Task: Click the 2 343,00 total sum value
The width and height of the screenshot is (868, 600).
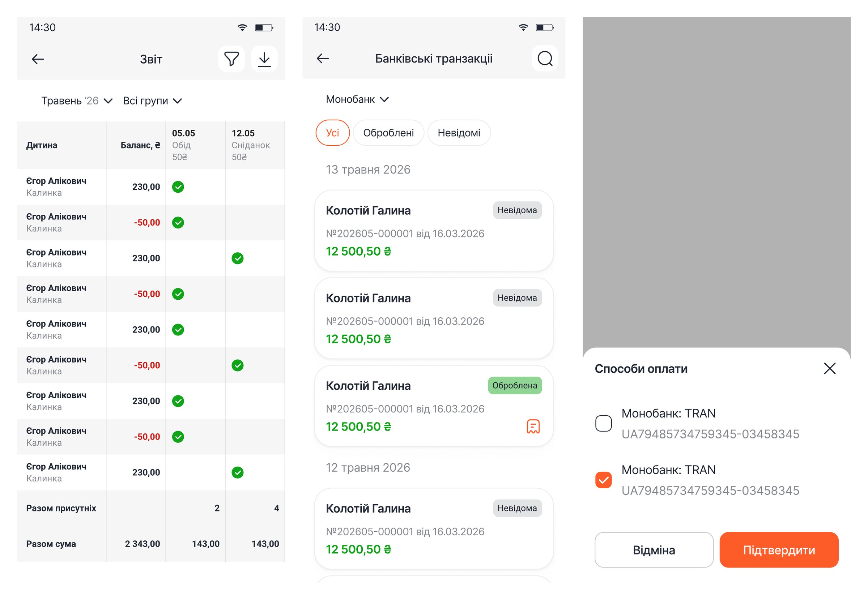Action: 142,544
